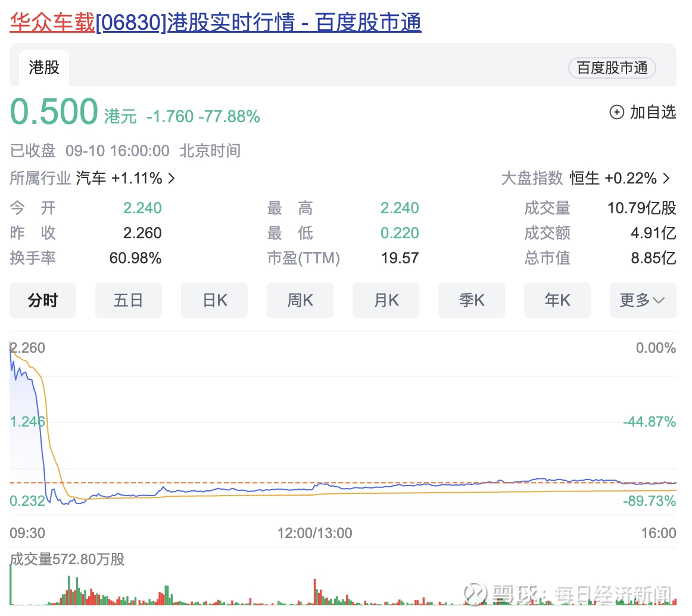Click the price change -1.760

(x=170, y=117)
